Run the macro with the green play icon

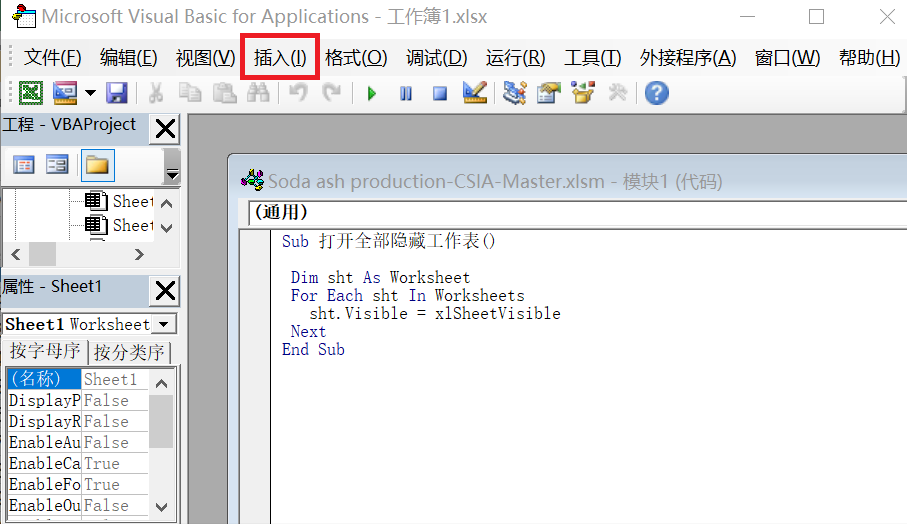(372, 93)
